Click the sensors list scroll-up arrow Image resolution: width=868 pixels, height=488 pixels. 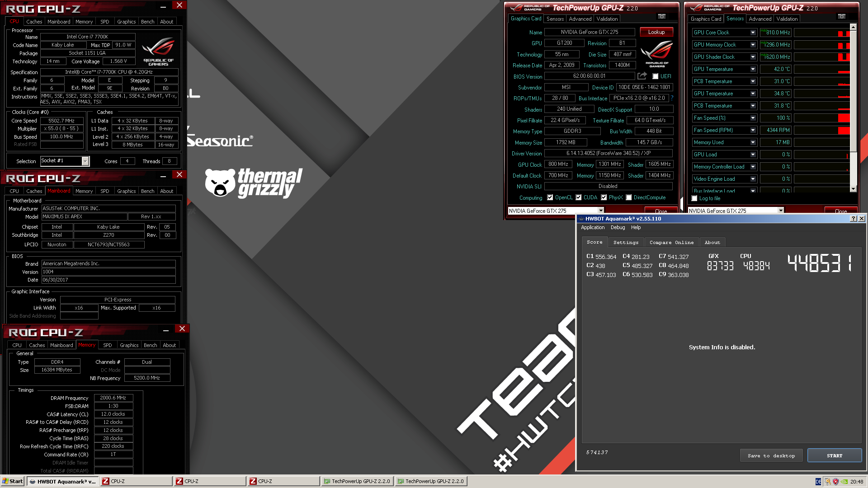[x=853, y=27]
